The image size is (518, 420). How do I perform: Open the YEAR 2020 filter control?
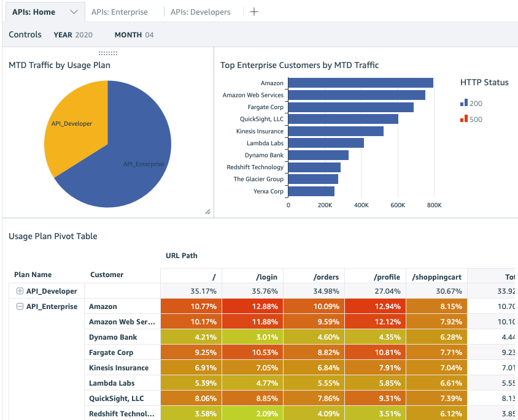[x=73, y=35]
